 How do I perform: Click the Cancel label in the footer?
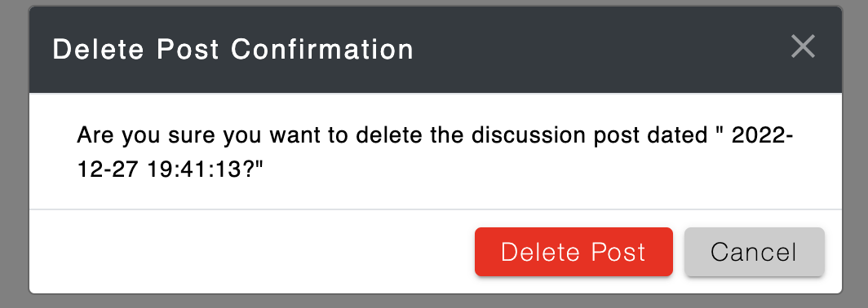[x=754, y=252]
